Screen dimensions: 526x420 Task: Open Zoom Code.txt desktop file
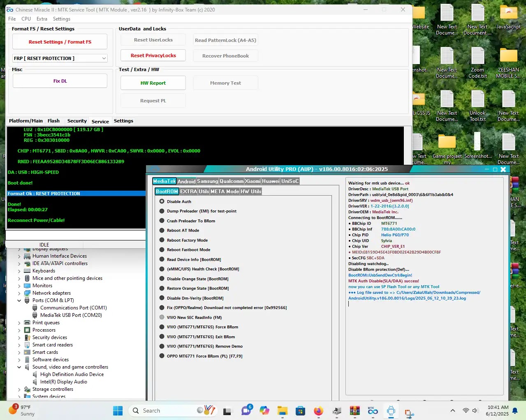pyautogui.click(x=477, y=63)
